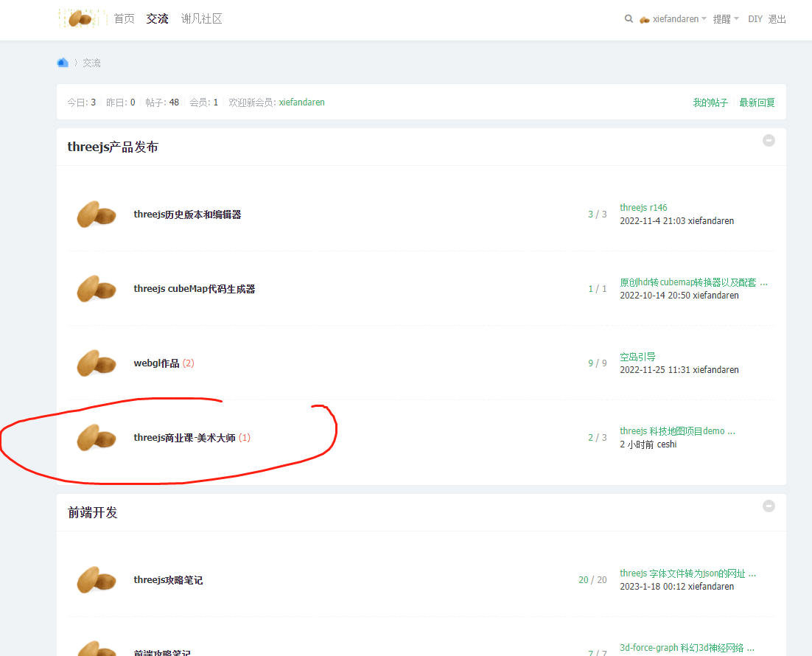This screenshot has width=812, height=656.
Task: Click author ceshi under 科技地图 post
Action: click(x=667, y=444)
